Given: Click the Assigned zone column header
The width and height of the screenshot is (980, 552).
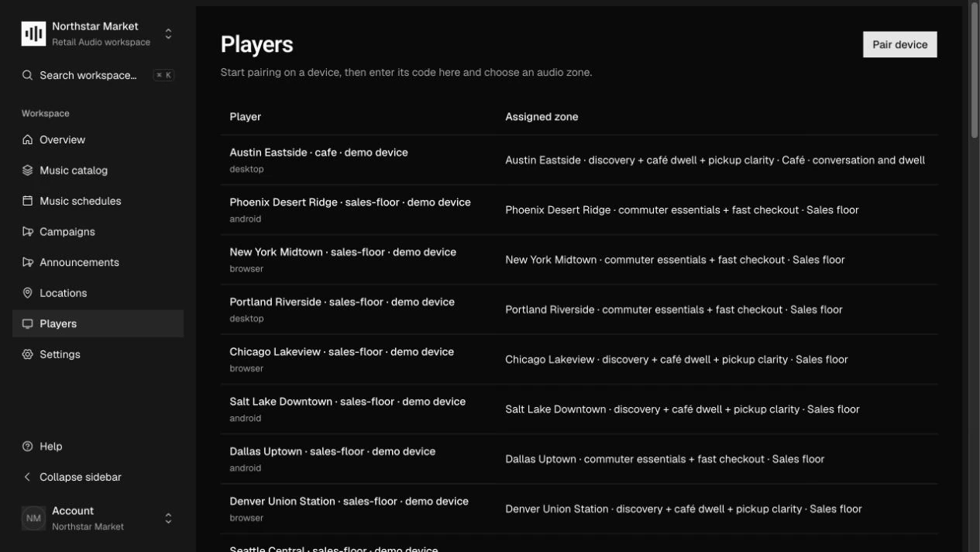Looking at the screenshot, I should [x=542, y=117].
